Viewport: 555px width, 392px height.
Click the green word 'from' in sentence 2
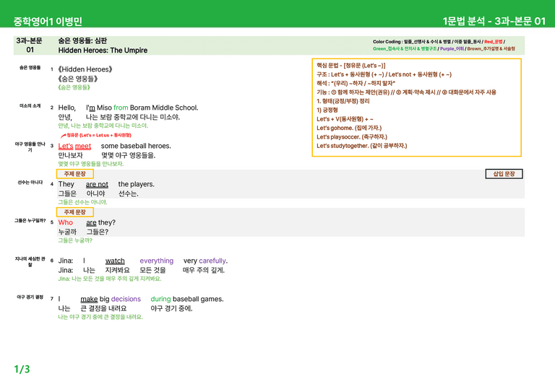[121, 108]
